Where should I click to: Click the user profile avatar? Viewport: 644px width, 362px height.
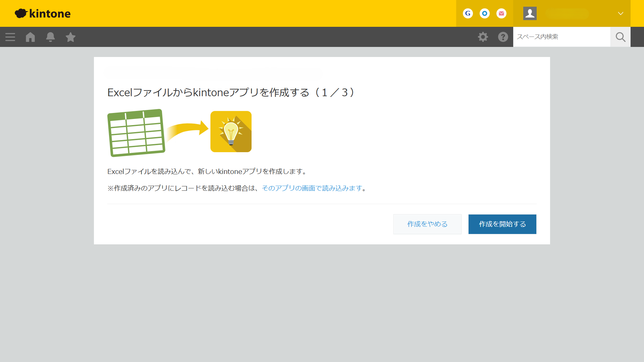pyautogui.click(x=530, y=13)
